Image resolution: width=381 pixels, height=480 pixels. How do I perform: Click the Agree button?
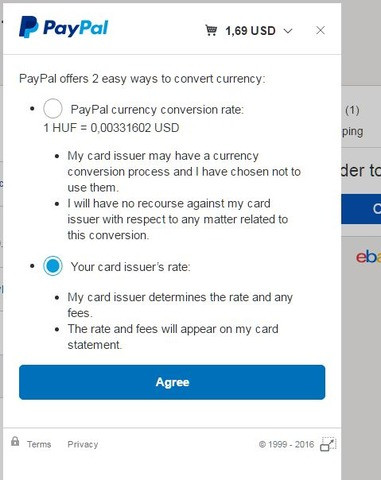pyautogui.click(x=172, y=382)
